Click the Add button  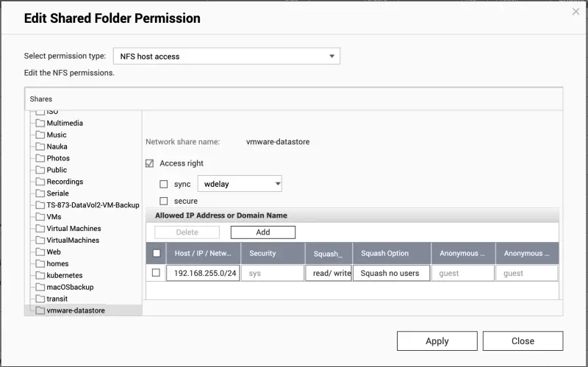click(x=263, y=232)
